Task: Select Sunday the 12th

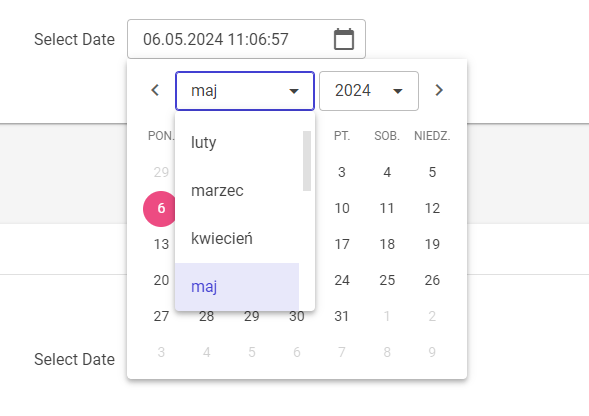Action: point(432,209)
